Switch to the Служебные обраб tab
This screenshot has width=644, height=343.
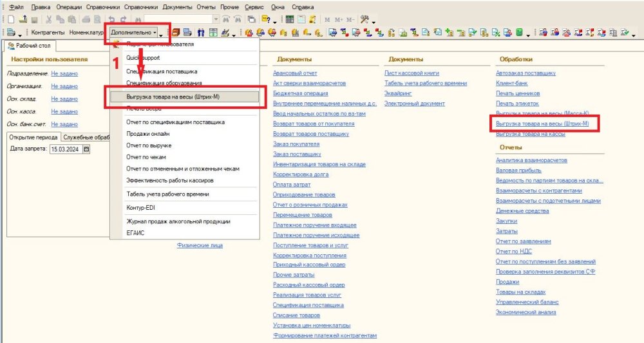click(x=86, y=138)
